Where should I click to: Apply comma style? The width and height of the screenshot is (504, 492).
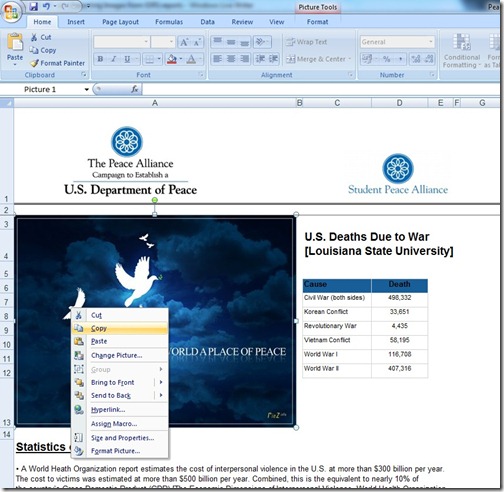tap(401, 59)
